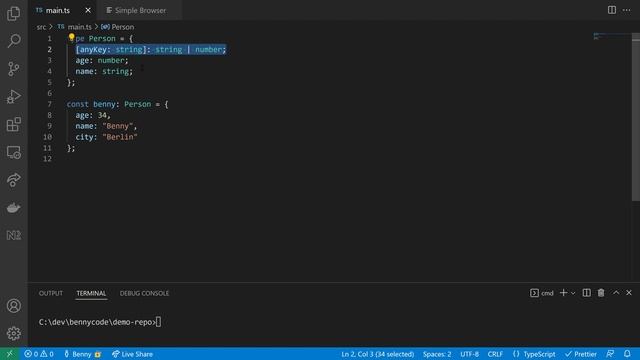
Task: Split the terminal panel
Action: tap(587, 293)
